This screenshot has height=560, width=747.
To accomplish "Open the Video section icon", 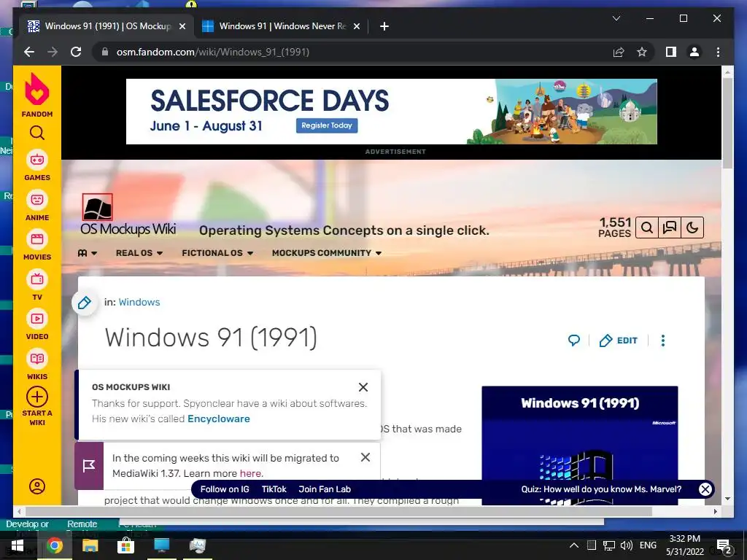I will click(x=37, y=319).
